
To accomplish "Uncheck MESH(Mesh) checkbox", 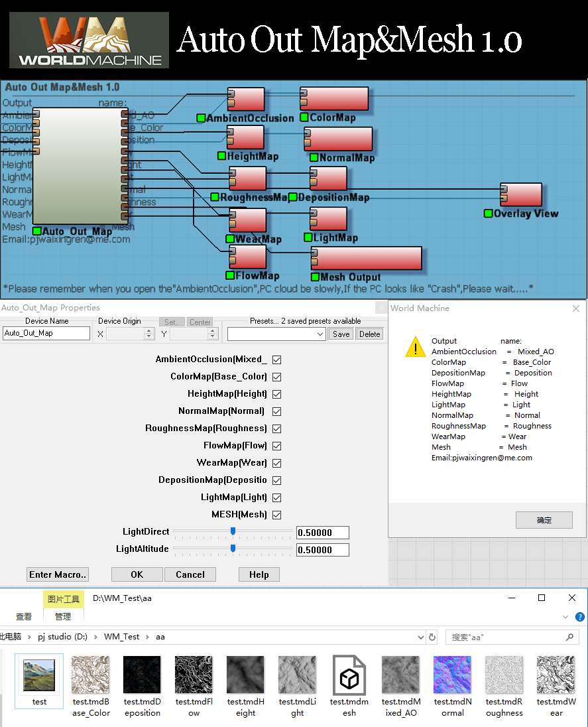I will point(276,515).
